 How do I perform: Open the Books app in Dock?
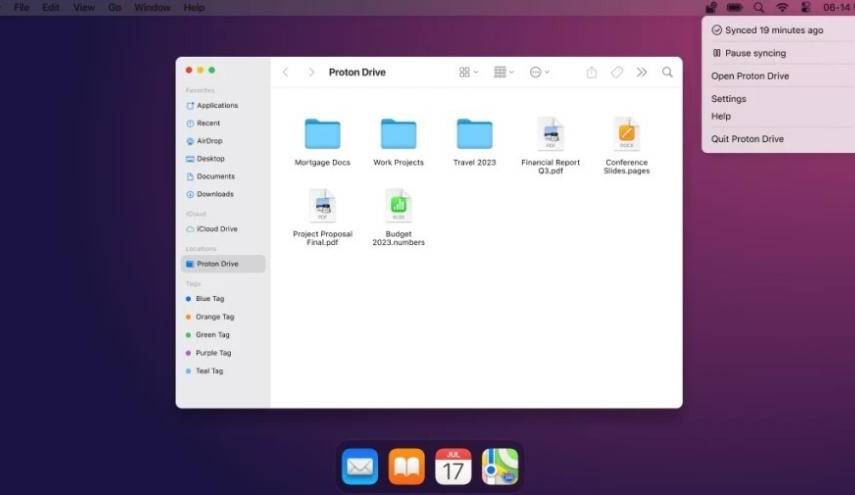coord(406,466)
